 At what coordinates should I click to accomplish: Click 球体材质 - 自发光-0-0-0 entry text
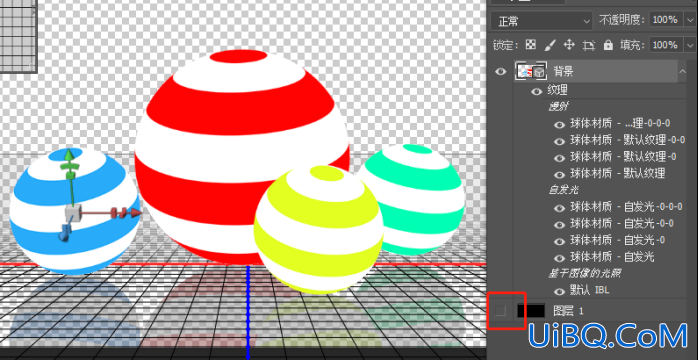point(626,207)
